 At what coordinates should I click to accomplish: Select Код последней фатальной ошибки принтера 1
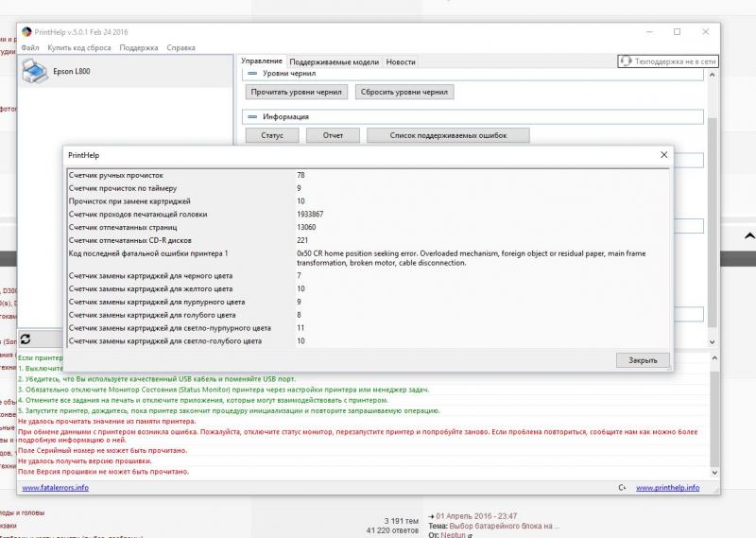point(148,253)
